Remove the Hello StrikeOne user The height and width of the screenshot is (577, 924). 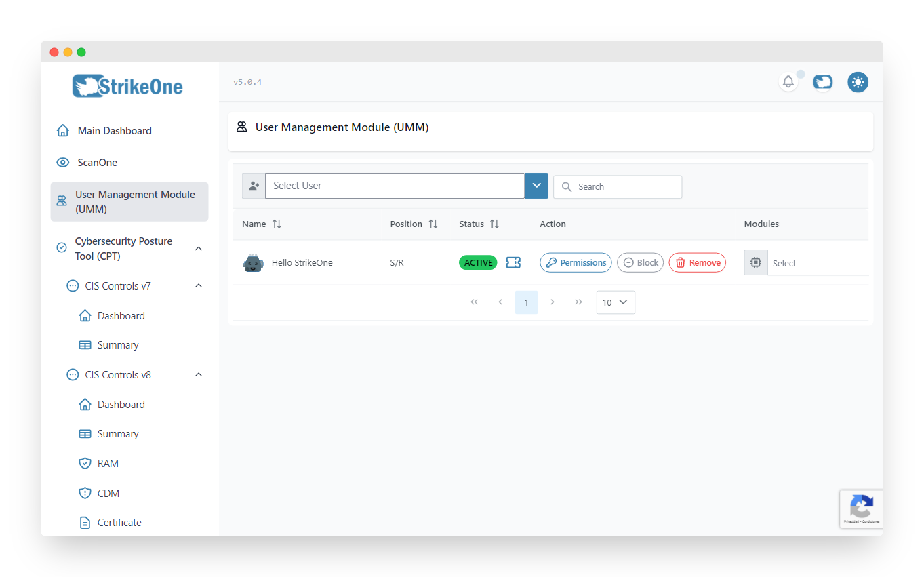(697, 262)
